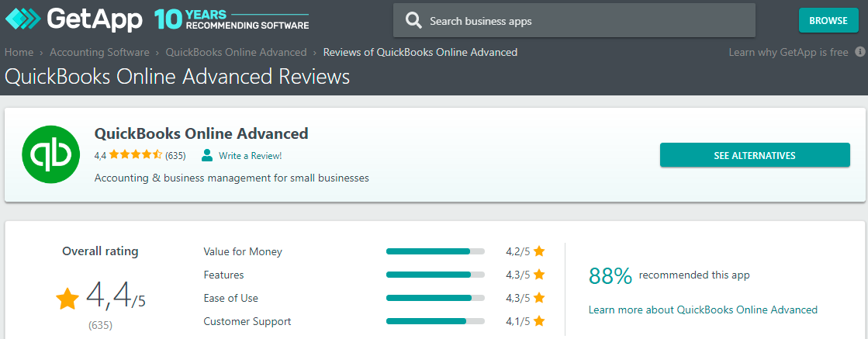This screenshot has width=868, height=339.
Task: Click the 4,1/5 Customer Support score
Action: (x=518, y=321)
